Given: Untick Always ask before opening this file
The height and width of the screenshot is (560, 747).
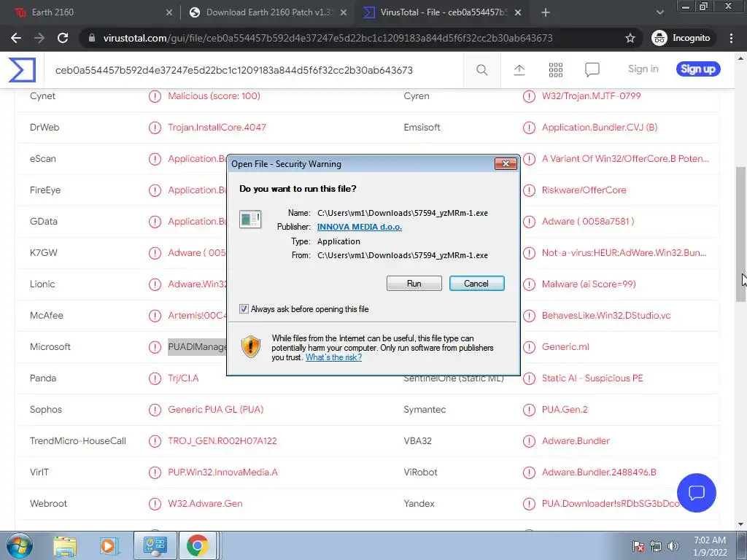Looking at the screenshot, I should pos(244,309).
